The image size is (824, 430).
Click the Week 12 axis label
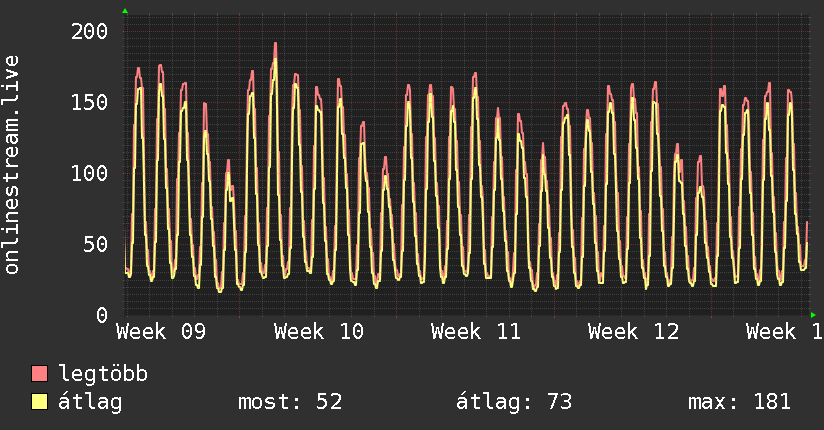point(633,332)
